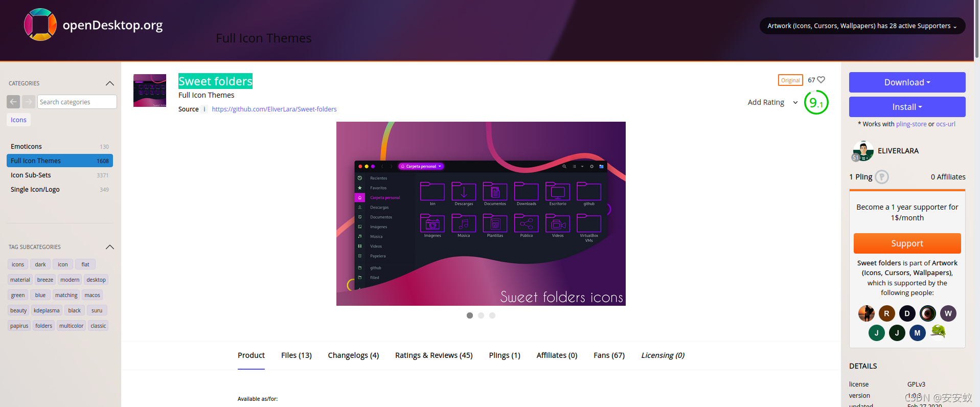
Task: Follow the pling-store link
Action: [911, 124]
